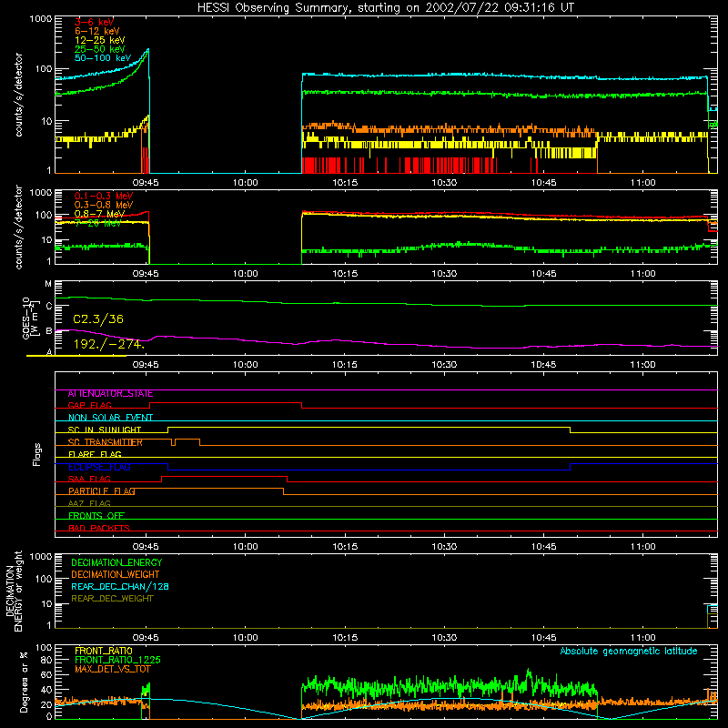
Task: Click the SC_TRANSMITTER flag label
Action: click(105, 442)
